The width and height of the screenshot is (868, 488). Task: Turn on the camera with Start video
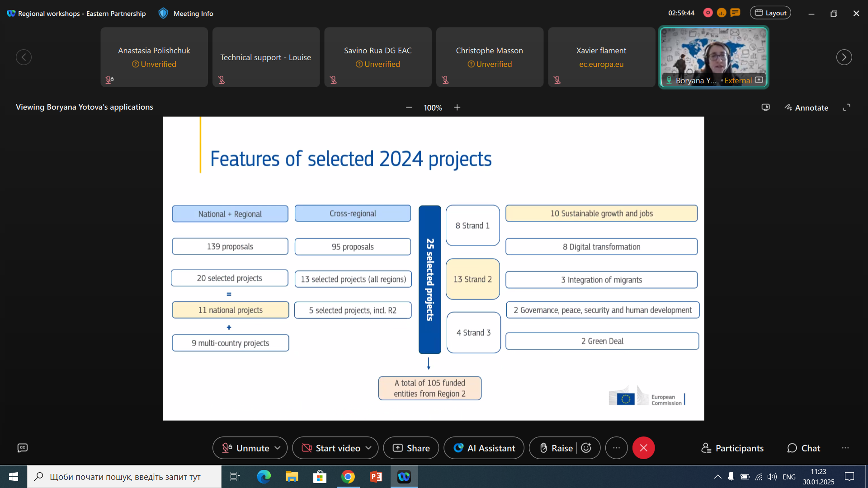click(x=331, y=448)
